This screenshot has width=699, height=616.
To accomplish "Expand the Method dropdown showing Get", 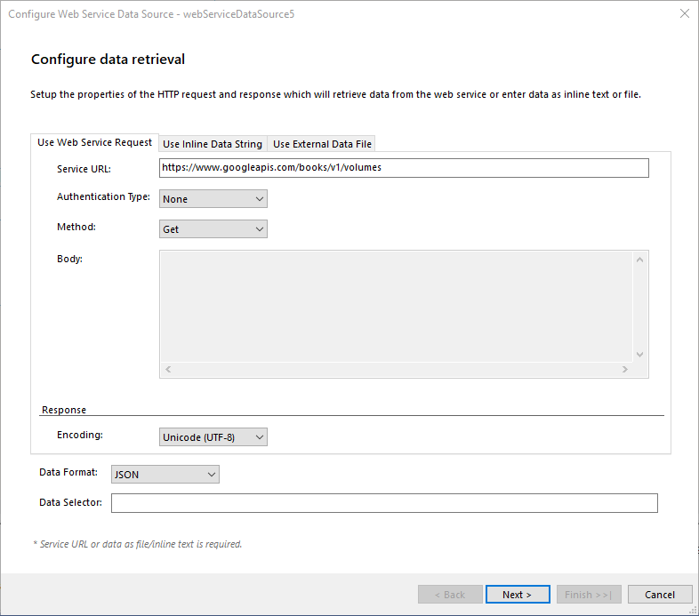I will click(x=213, y=229).
